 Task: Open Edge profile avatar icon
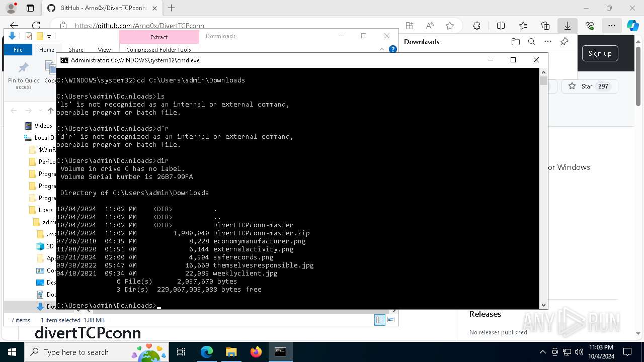click(x=11, y=8)
